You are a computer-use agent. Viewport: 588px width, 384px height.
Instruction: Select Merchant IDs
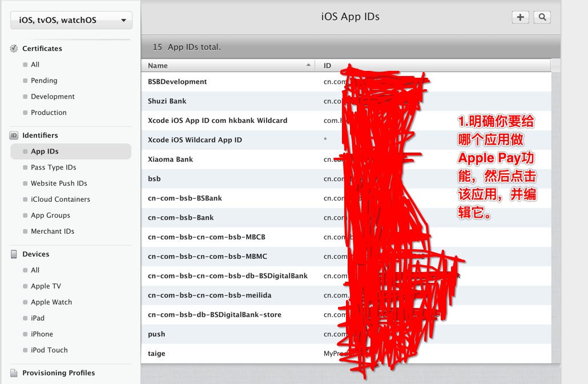[53, 231]
